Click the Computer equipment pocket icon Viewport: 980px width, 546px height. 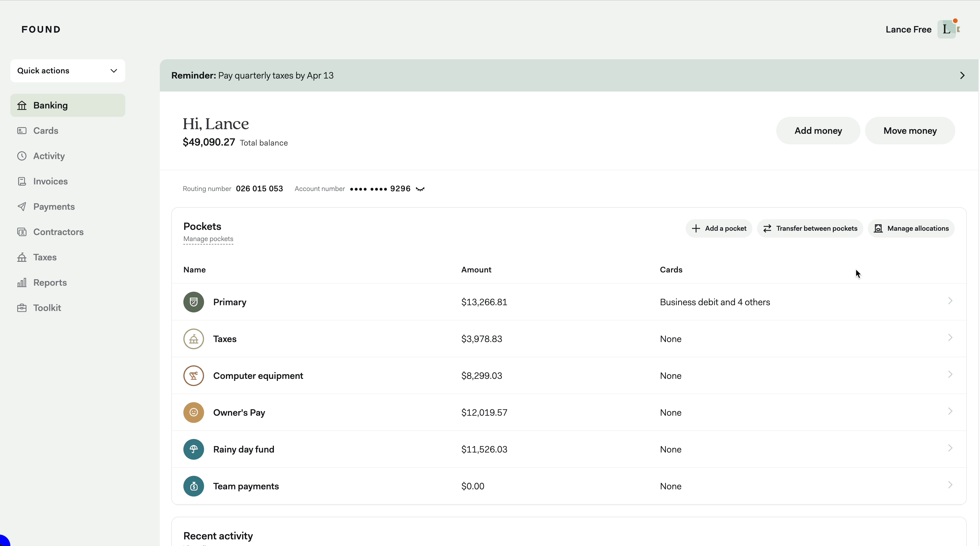194,376
